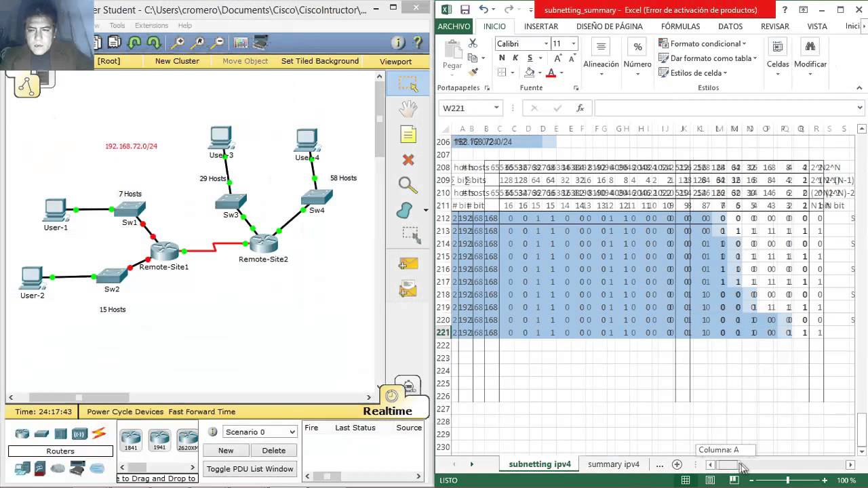Open font color dropdown arrow
Screen dimensions: 868x488
(x=561, y=73)
